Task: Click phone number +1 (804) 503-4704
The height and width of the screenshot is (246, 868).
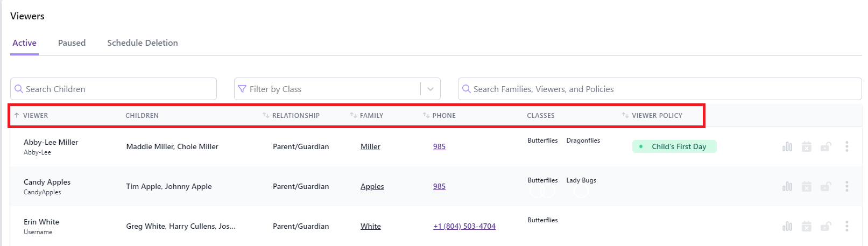Action: (x=464, y=226)
